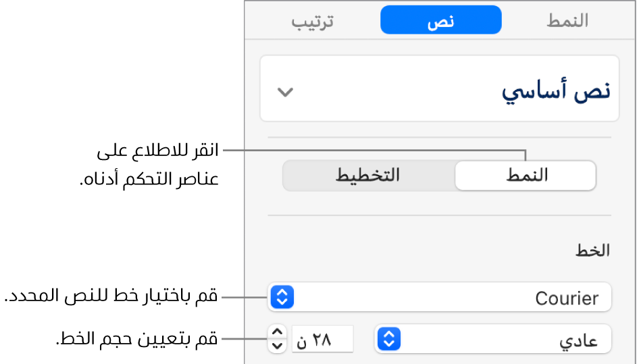Open the النمط tab in the top bar
637x364 pixels.
(567, 21)
